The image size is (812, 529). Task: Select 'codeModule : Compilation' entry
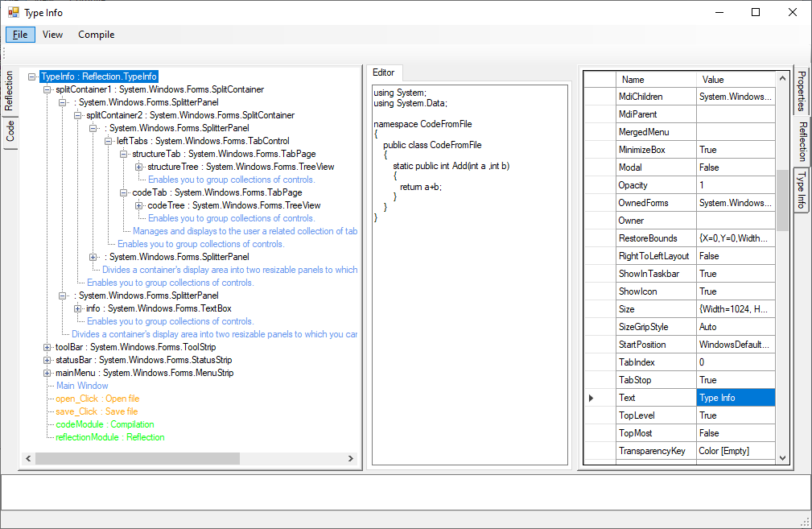pyautogui.click(x=105, y=425)
